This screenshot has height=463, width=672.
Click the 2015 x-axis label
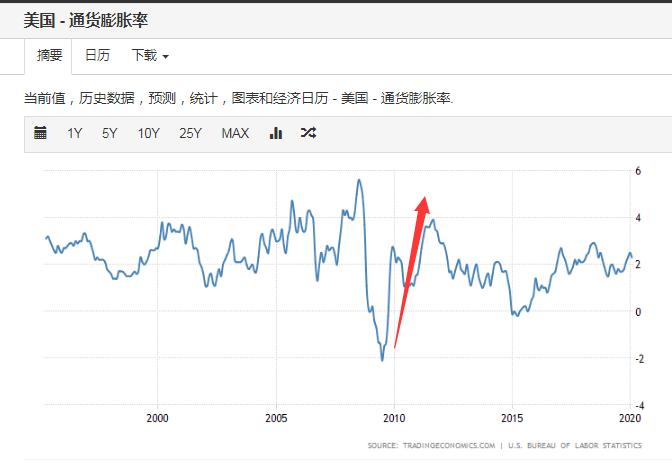(x=512, y=418)
